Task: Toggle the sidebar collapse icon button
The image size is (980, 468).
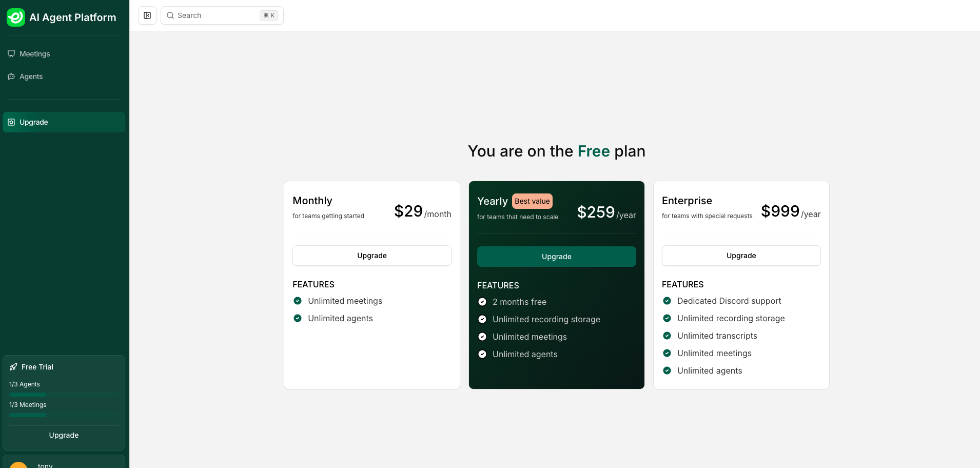Action: 147,15
